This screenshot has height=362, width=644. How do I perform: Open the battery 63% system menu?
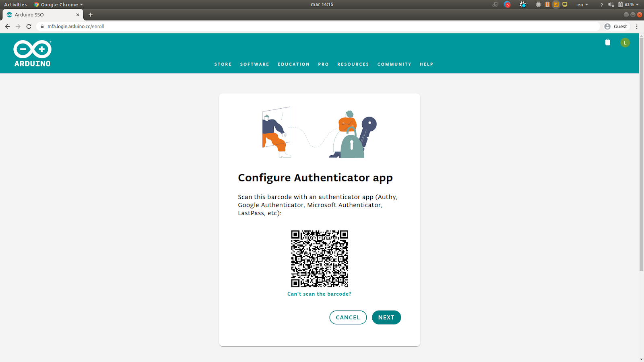tap(628, 4)
